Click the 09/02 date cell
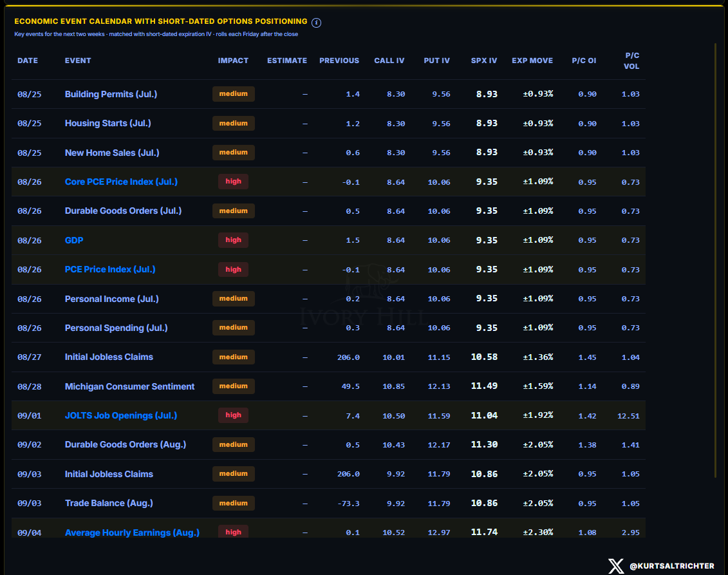 tap(29, 445)
